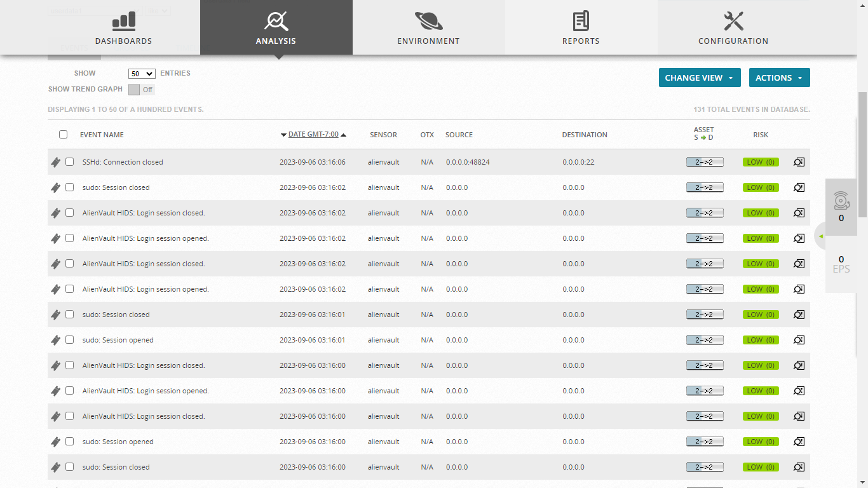
Task: Click the Configuration tools icon
Action: pos(733,21)
